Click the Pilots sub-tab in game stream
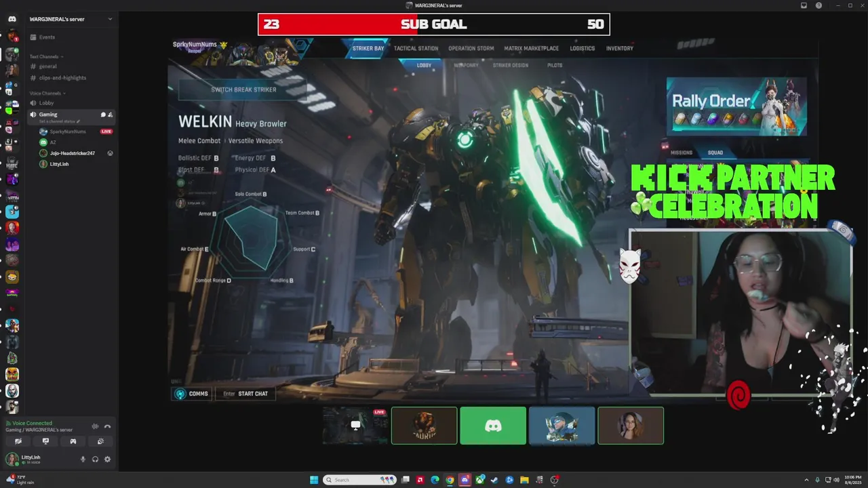Viewport: 868px width, 488px height. pos(555,65)
